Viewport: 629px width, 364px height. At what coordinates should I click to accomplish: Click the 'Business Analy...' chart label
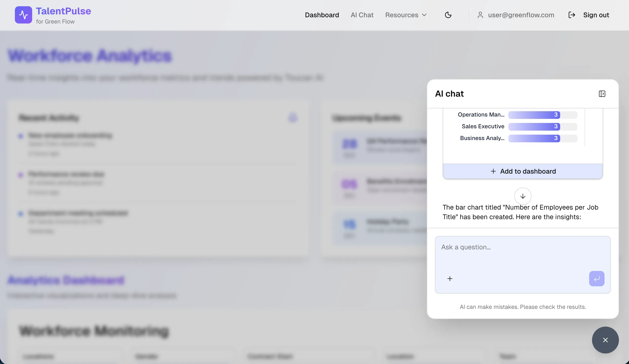[x=482, y=138]
